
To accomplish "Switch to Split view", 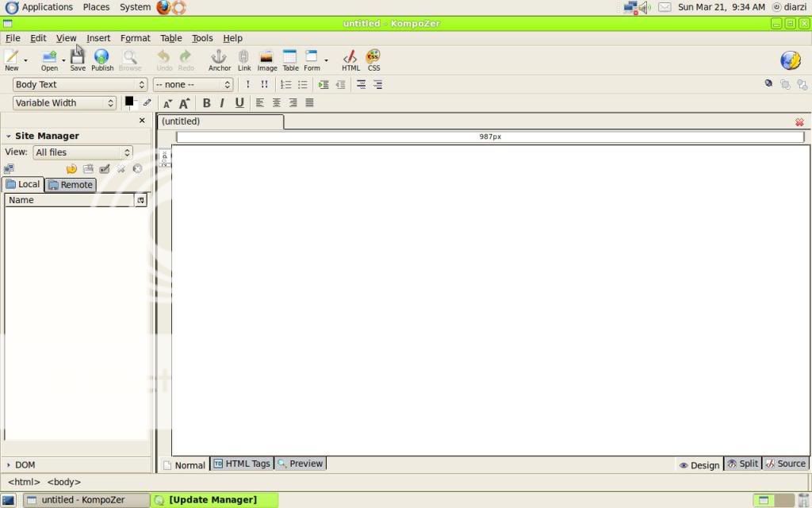I will pyautogui.click(x=742, y=464).
